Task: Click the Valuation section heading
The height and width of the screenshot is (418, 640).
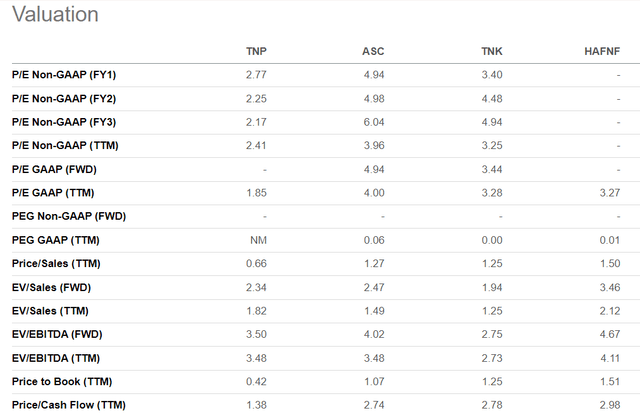Action: pyautogui.click(x=56, y=14)
